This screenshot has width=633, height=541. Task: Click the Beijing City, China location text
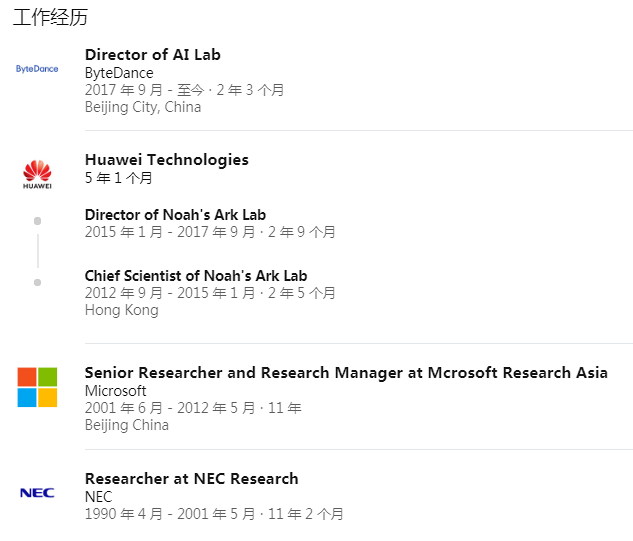142,107
